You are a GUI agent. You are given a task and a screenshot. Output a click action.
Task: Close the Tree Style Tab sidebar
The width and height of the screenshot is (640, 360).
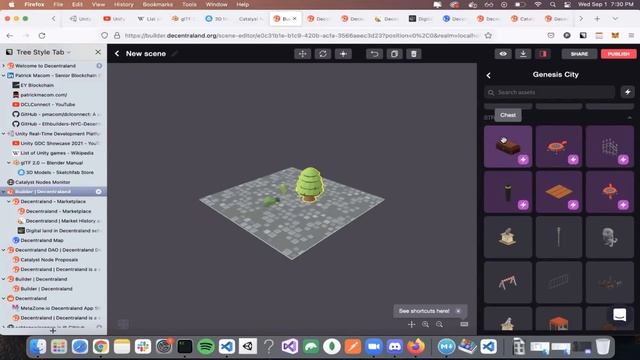pyautogui.click(x=98, y=52)
